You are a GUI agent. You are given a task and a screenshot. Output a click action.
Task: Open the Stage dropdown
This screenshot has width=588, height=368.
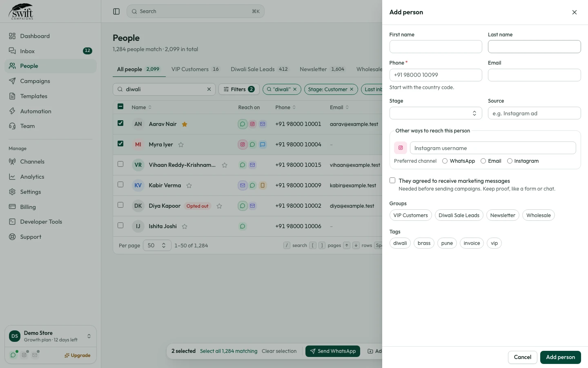click(436, 113)
